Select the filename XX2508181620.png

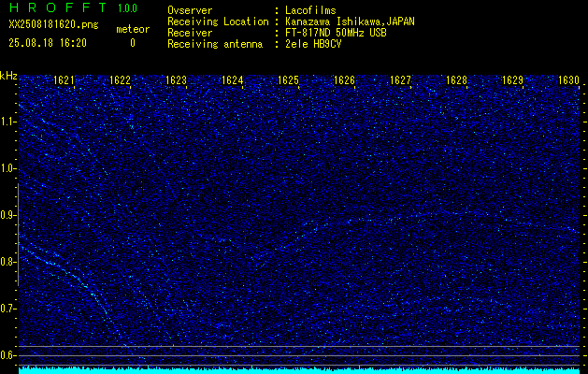tap(53, 24)
